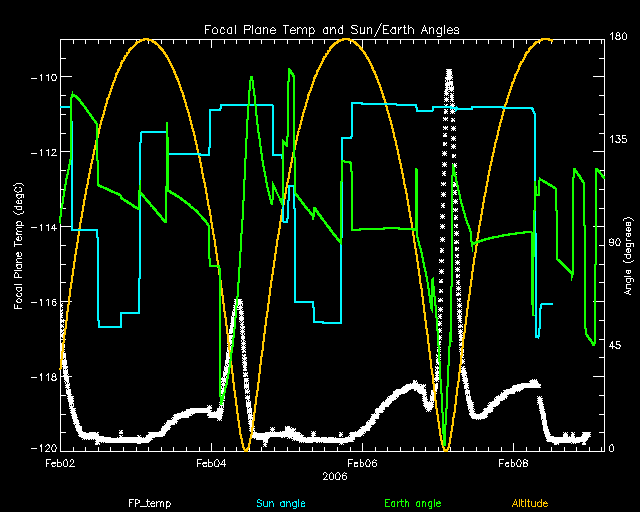Viewport: 640px width, 512px height.
Task: Click the -114 left axis tick label
Action: coord(42,227)
